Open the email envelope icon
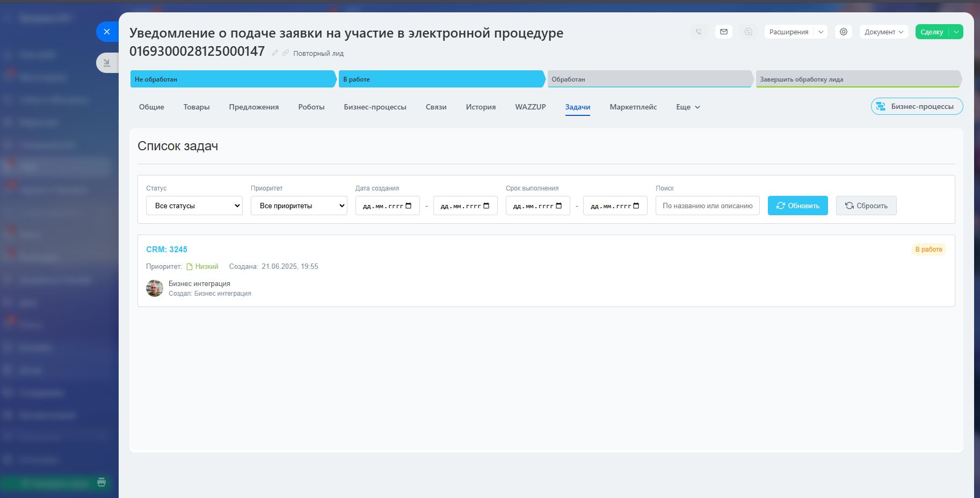This screenshot has height=498, width=980. pos(724,32)
